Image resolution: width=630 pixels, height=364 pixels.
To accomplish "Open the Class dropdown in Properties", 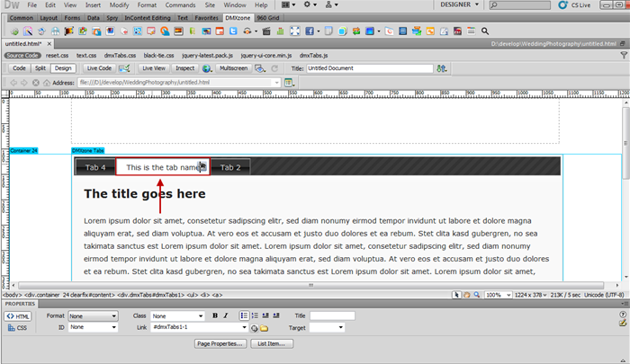I will click(176, 316).
